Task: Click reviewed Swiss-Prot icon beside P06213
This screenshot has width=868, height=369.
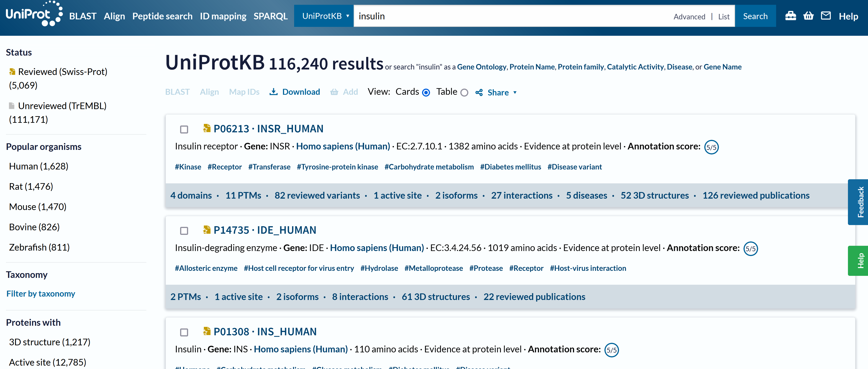Action: point(207,128)
